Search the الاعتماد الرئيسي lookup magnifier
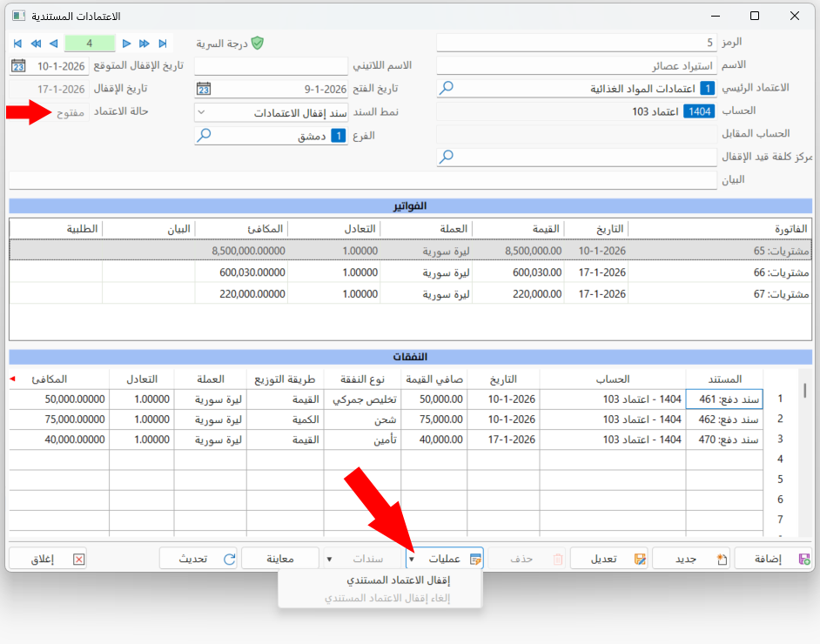The height and width of the screenshot is (644, 820). 446,88
